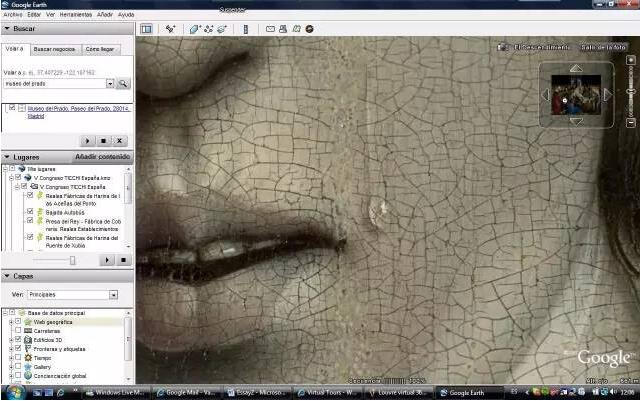Toggle the V Congreso TICCH España.kmz checkbox

point(18,177)
